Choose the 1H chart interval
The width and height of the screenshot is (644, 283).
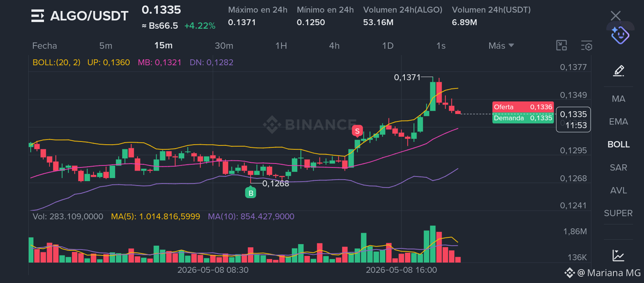coord(281,46)
